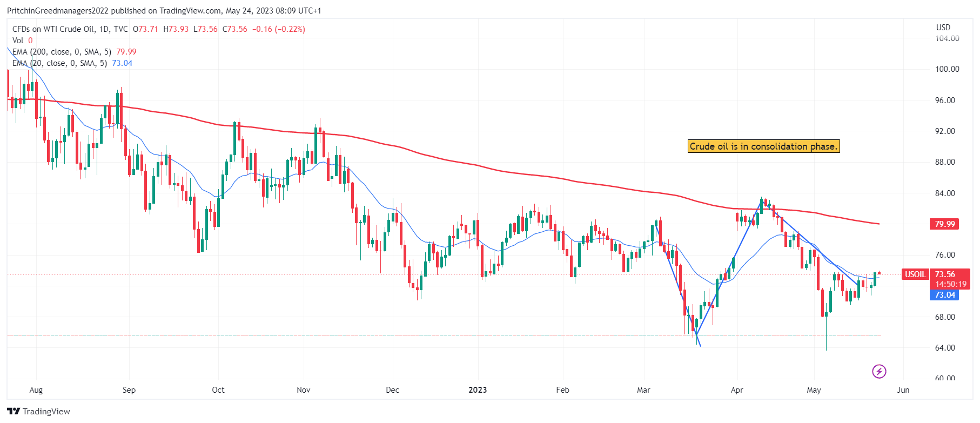Click the USD currency label
The height and width of the screenshot is (423, 980).
coord(943,27)
